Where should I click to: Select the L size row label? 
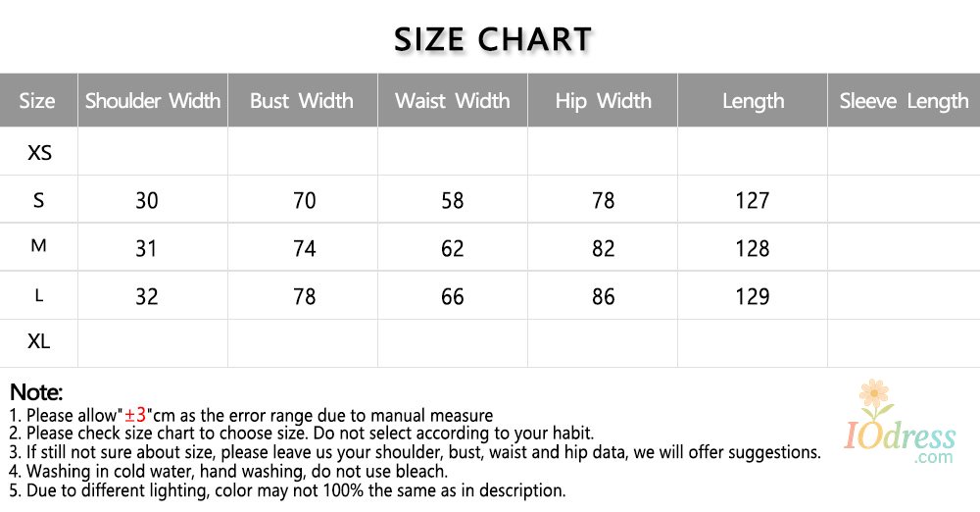[39, 295]
